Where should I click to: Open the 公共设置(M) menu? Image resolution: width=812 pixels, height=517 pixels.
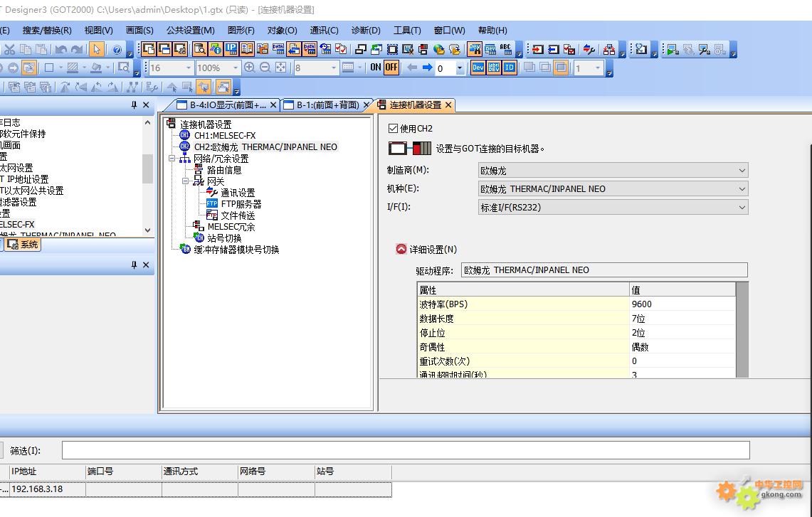click(191, 31)
